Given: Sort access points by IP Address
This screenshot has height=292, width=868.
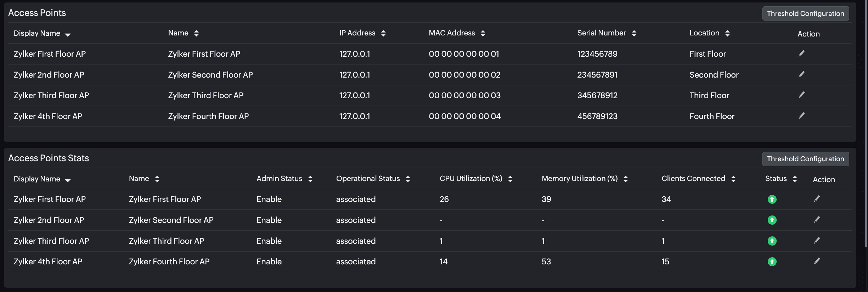Looking at the screenshot, I should click(x=383, y=33).
